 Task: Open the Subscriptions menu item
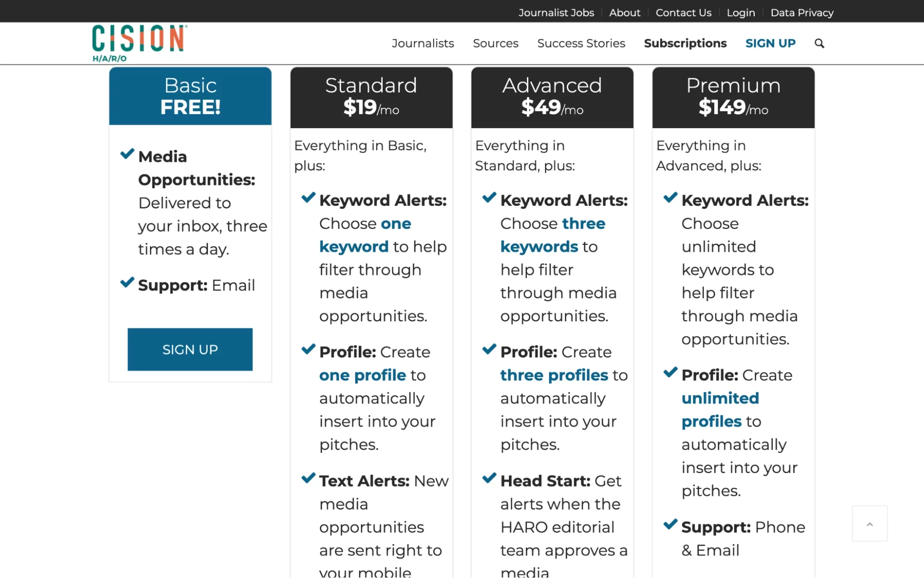[685, 43]
